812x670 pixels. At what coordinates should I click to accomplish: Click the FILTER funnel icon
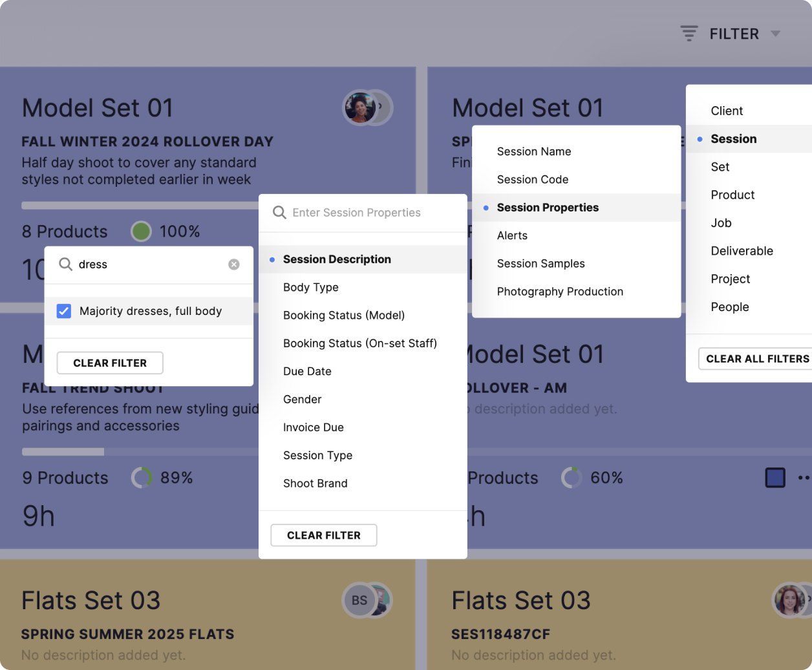[x=688, y=33]
